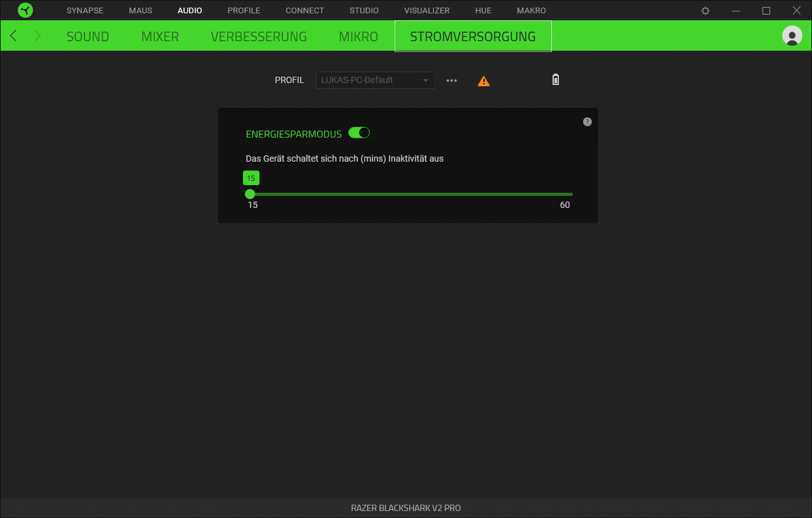The width and height of the screenshot is (812, 518).
Task: Open the user account avatar
Action: click(792, 36)
